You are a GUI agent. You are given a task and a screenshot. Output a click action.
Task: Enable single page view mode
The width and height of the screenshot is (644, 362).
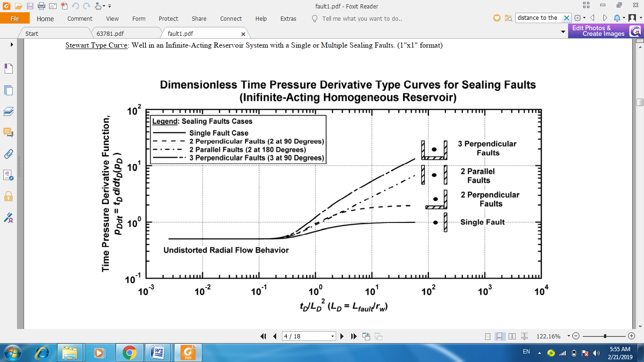488,336
